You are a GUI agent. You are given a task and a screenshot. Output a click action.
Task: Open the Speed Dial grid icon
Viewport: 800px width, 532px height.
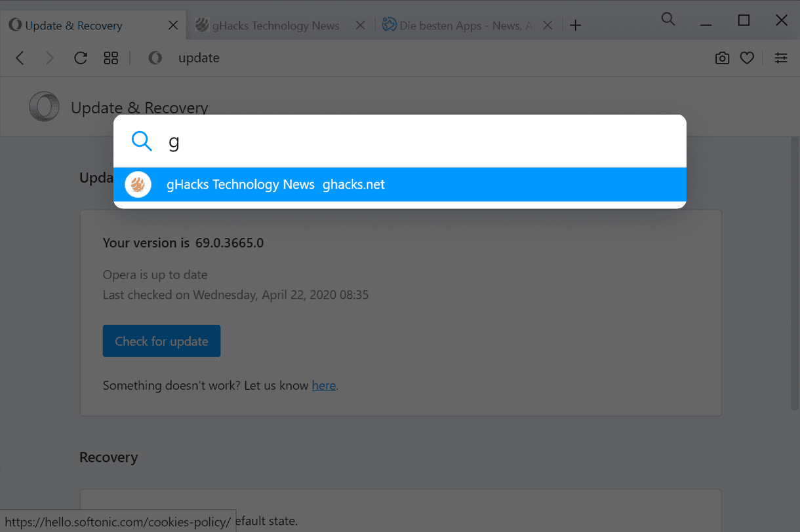click(111, 58)
